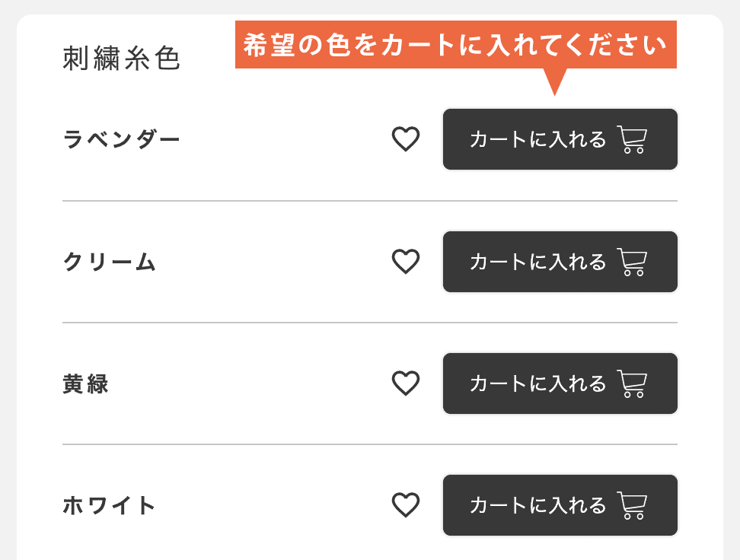
Task: Add 黄緑 to favorites via the heart icon
Action: [405, 383]
